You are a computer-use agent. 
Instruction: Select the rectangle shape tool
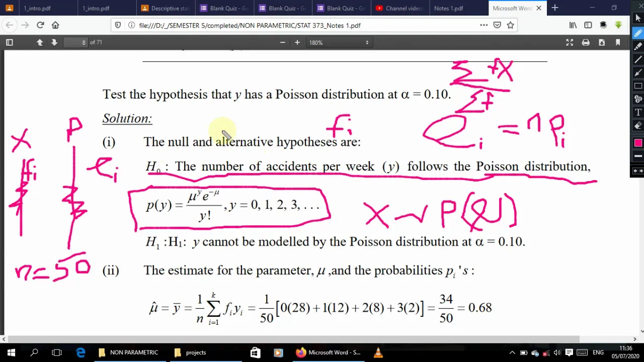638,85
